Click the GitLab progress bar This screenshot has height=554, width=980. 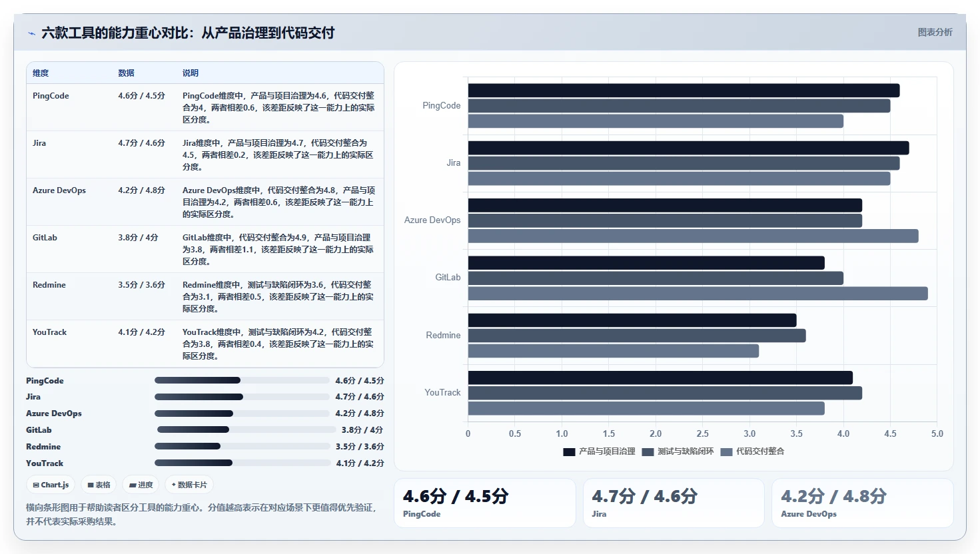tap(246, 429)
